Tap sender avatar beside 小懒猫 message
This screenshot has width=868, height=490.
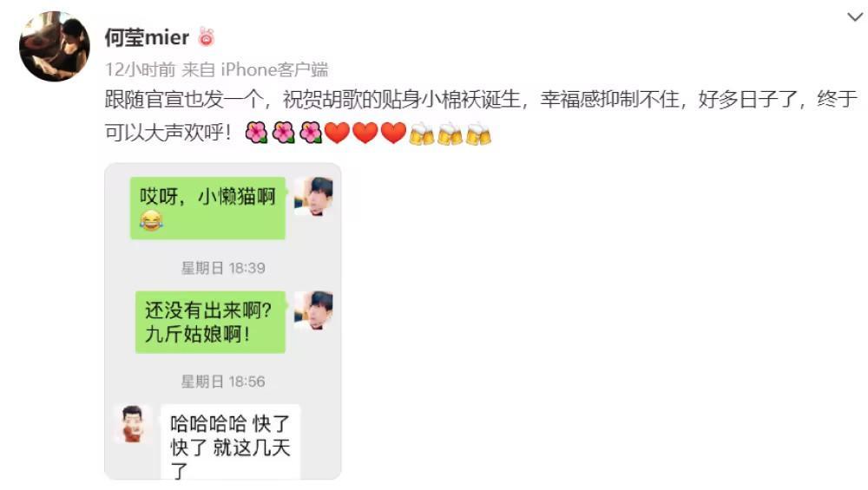313,196
